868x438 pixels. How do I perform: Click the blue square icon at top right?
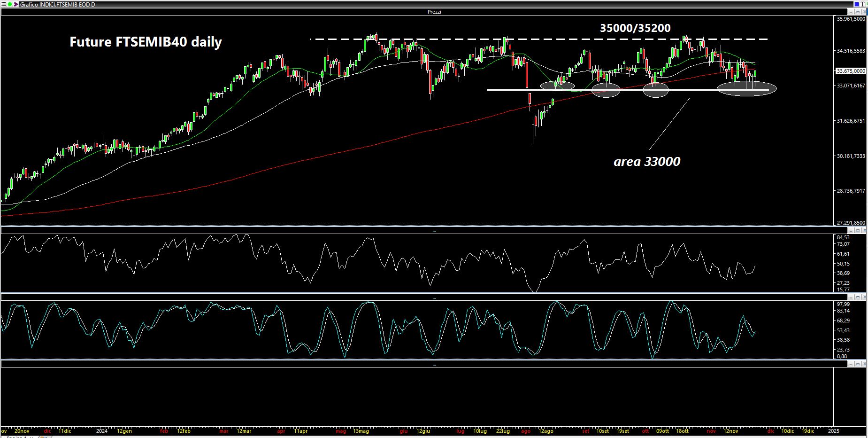point(857,4)
